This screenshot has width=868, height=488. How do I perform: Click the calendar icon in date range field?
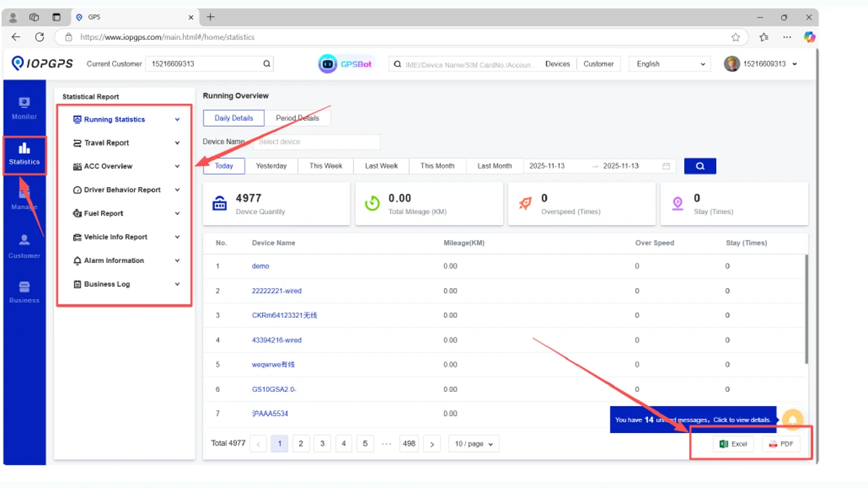666,166
